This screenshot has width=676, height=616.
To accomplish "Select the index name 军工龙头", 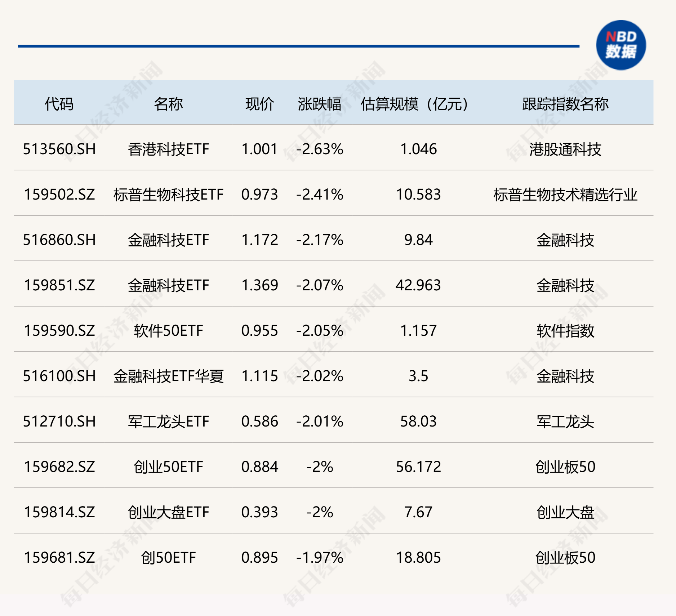I will click(x=565, y=421).
